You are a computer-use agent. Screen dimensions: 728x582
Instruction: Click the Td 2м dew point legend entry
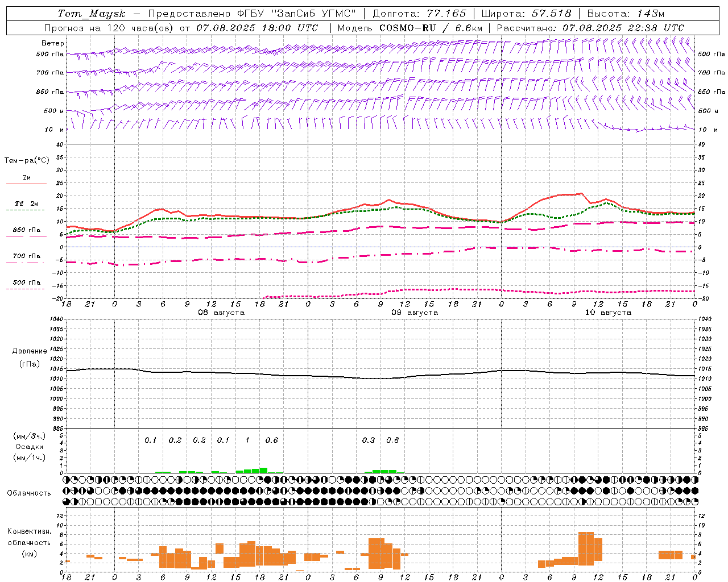26,203
